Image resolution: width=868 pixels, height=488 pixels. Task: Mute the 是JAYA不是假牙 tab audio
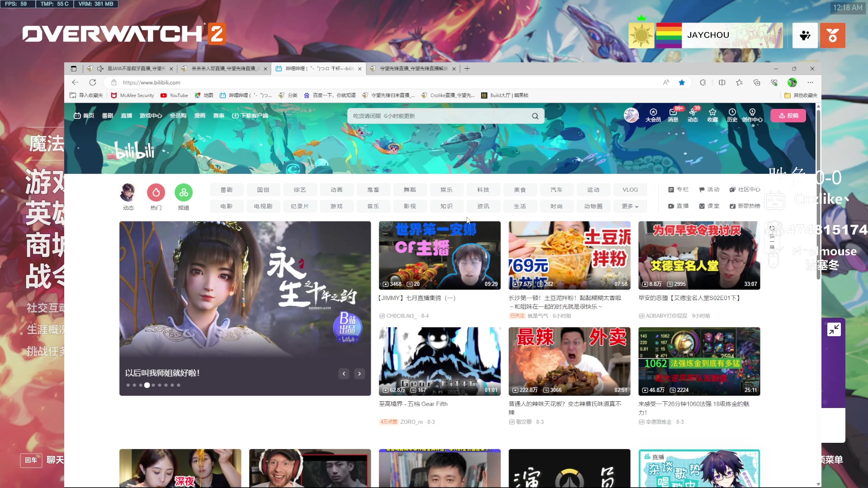[100, 68]
